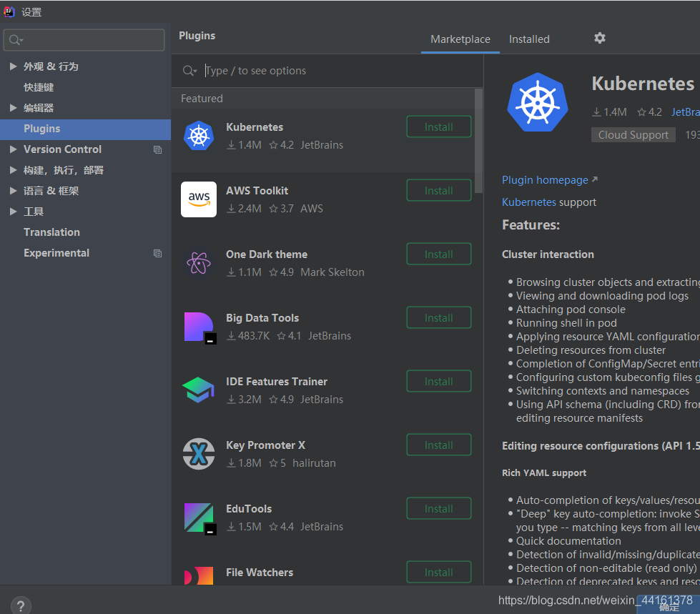The width and height of the screenshot is (700, 614).
Task: Select the Kubernetes plugin title in the list
Action: [x=255, y=127]
